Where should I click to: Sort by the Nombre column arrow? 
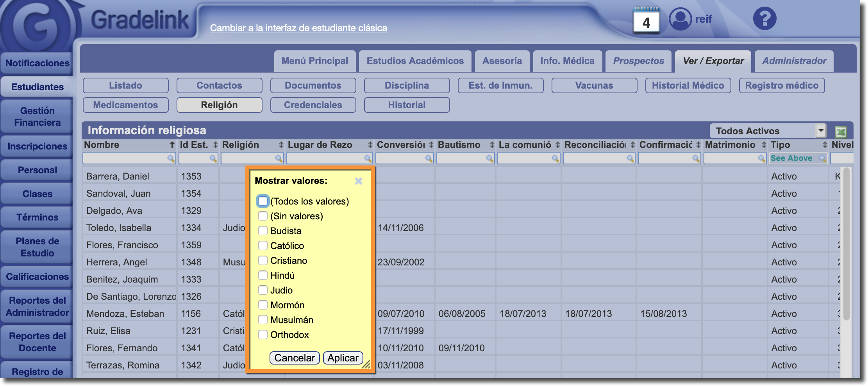pos(172,145)
